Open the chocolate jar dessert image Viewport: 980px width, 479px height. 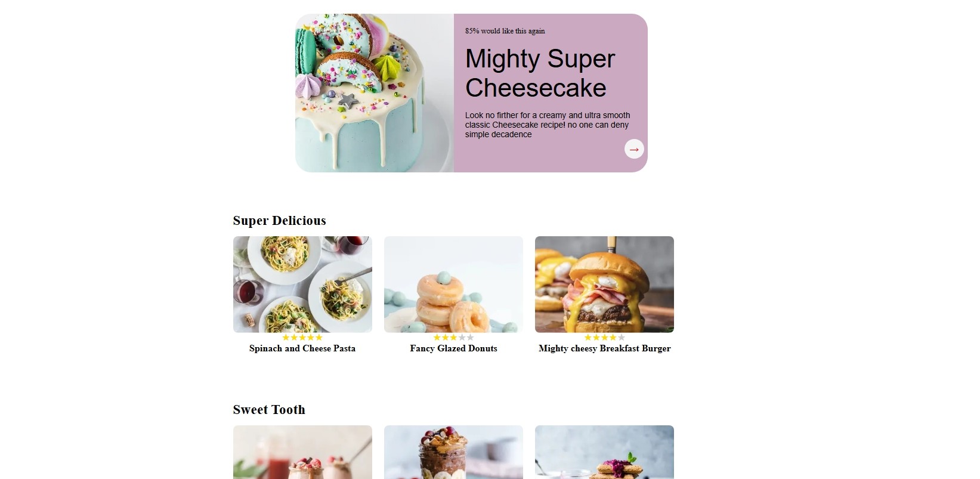click(x=453, y=452)
